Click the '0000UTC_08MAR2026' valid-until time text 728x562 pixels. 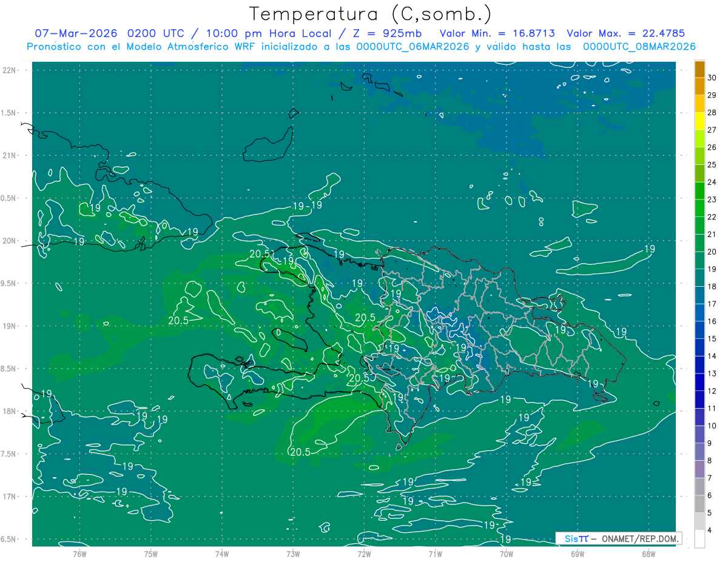click(639, 47)
